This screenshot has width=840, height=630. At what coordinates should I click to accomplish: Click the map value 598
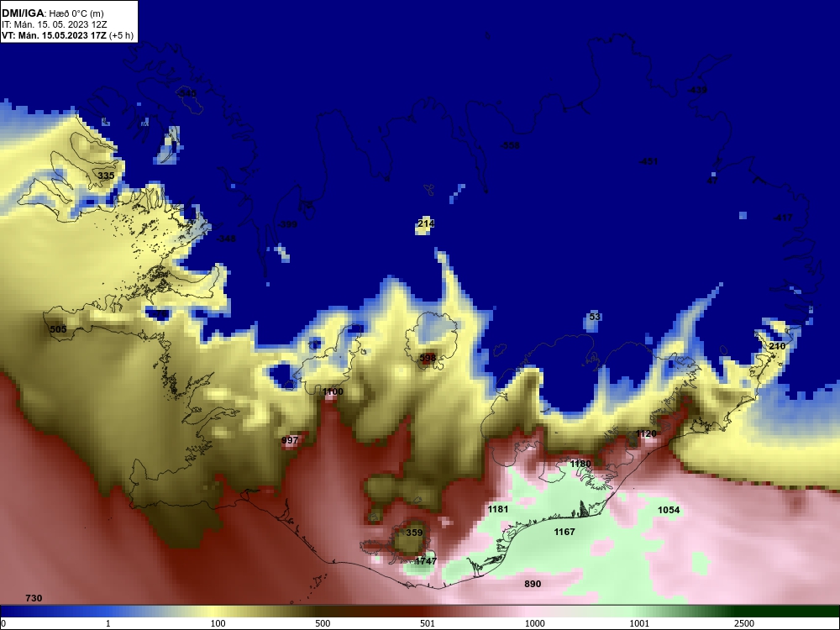[428, 357]
